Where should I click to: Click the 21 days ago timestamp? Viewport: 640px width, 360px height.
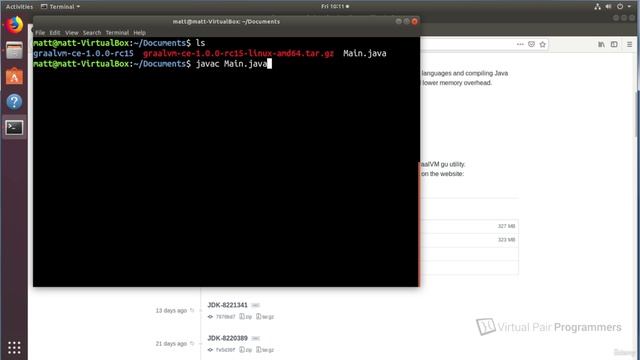click(x=171, y=344)
